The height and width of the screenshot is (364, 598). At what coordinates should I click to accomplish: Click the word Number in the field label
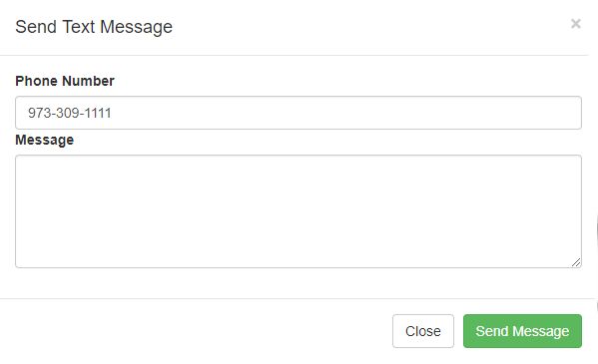coord(88,81)
